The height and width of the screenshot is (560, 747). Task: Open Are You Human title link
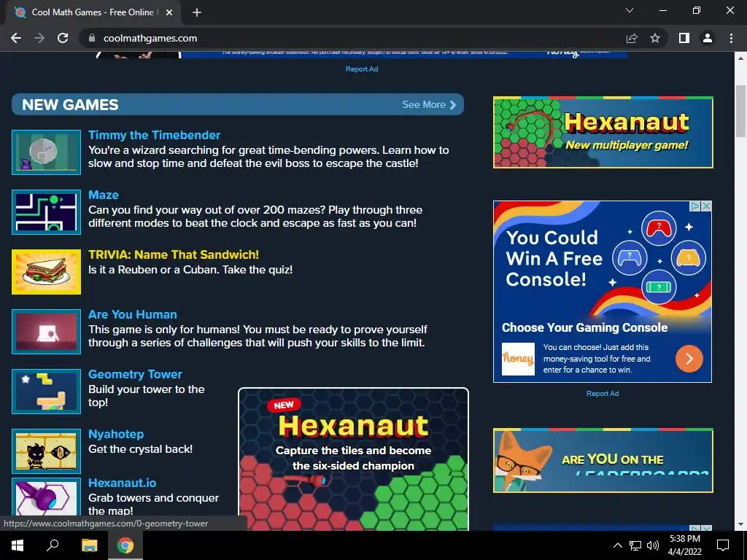click(x=133, y=314)
